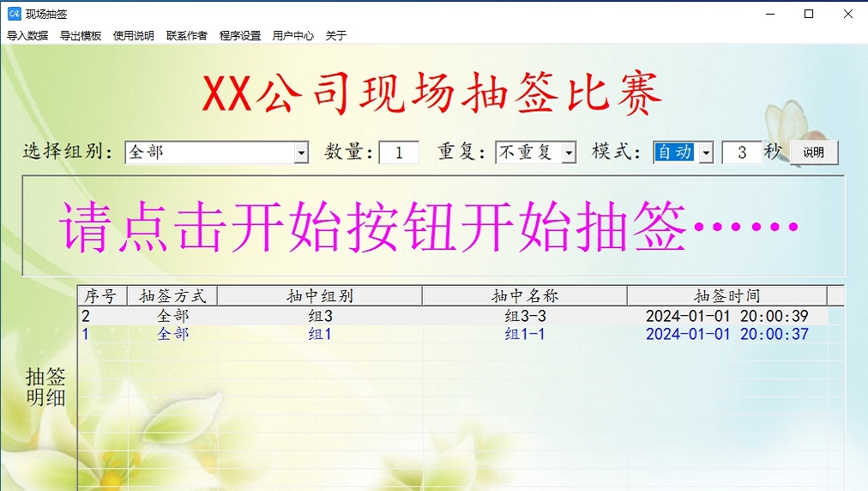The image size is (868, 491).
Task: Select cell 组1-1 in results table
Action: [x=525, y=334]
